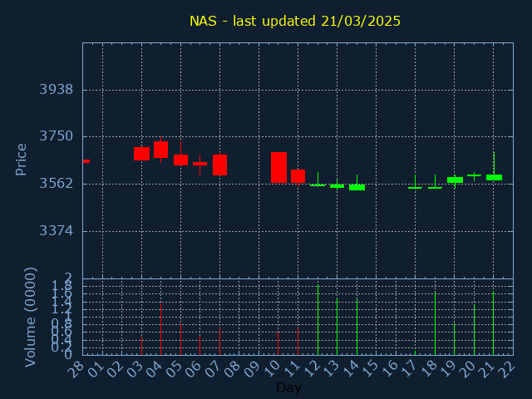Select the 3750 price axis label
The width and height of the screenshot is (532, 399).
(57, 136)
